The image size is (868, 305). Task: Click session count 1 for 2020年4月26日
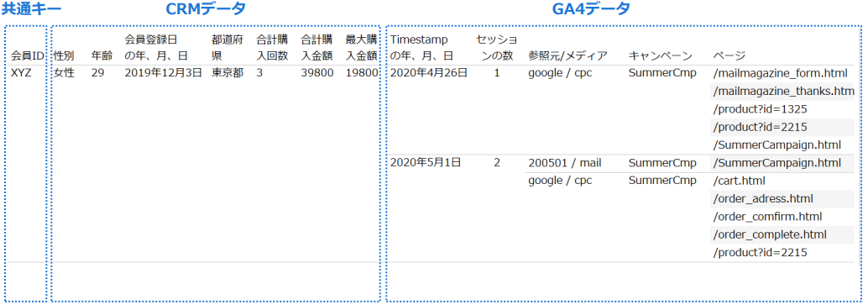click(x=497, y=72)
